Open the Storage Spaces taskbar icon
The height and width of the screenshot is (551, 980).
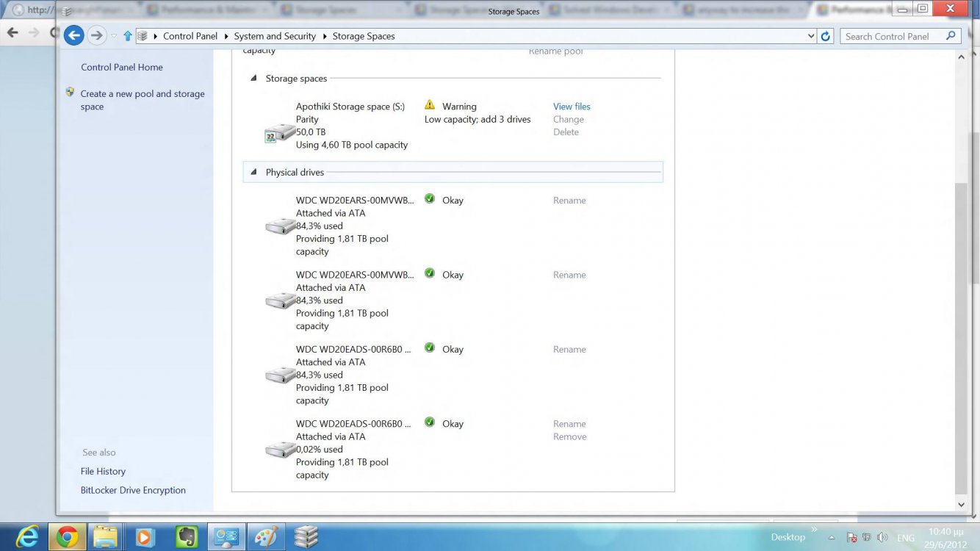click(x=306, y=537)
